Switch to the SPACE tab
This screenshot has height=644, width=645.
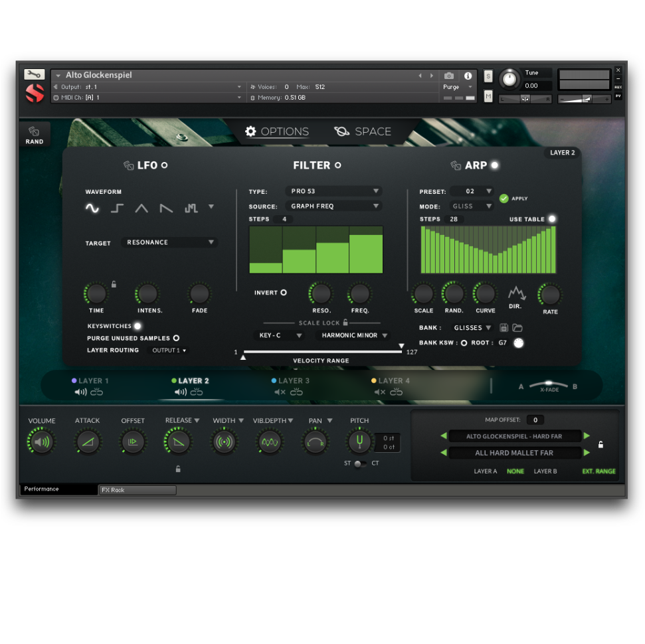pos(363,131)
